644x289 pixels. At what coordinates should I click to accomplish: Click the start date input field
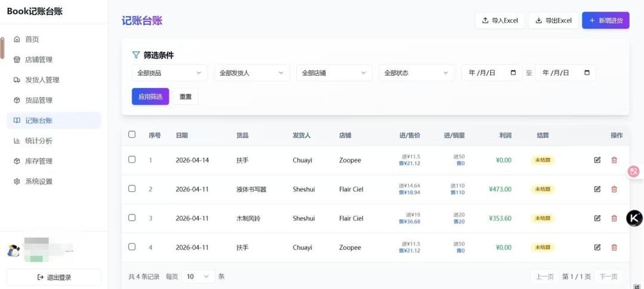tap(492, 73)
